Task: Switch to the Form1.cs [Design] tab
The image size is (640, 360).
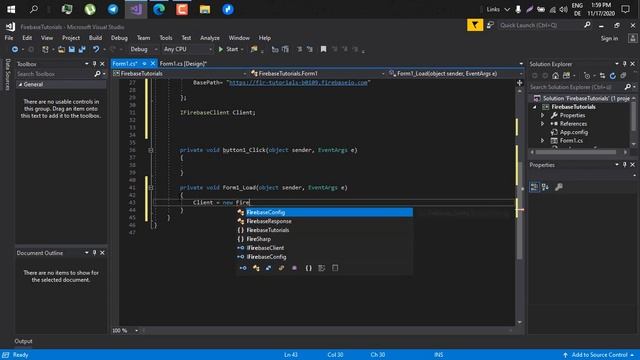Action: coord(183,64)
